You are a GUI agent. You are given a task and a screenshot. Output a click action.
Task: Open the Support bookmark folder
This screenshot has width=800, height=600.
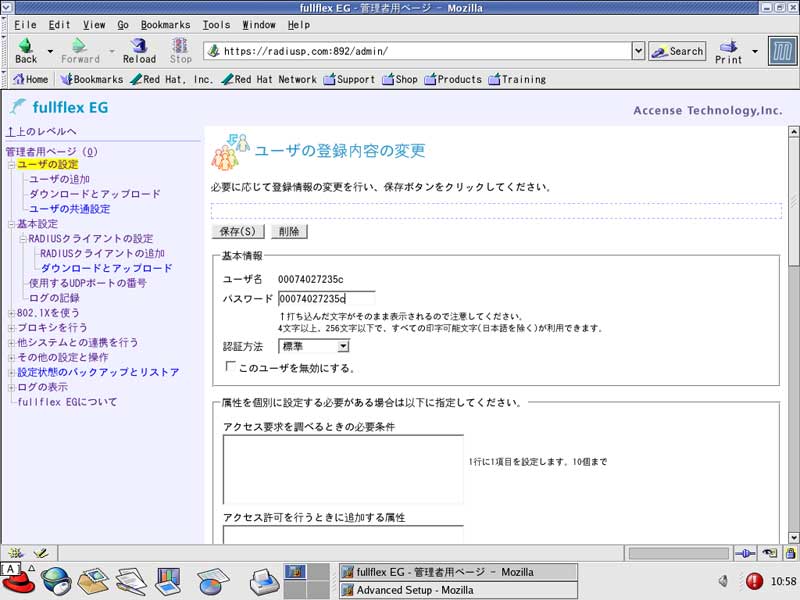pos(349,79)
